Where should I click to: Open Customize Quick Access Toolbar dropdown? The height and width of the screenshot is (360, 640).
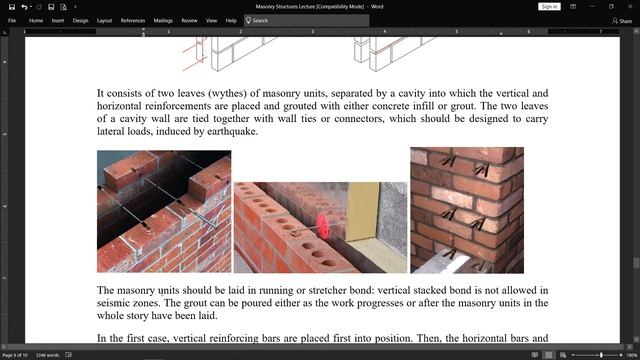(x=75, y=7)
